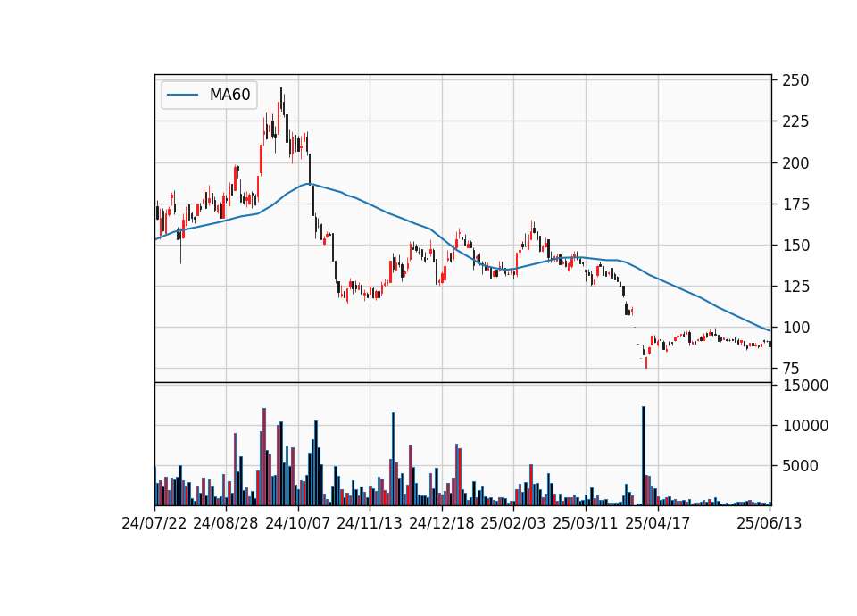
Task: Click the MA60 legend label
Action: [x=229, y=95]
